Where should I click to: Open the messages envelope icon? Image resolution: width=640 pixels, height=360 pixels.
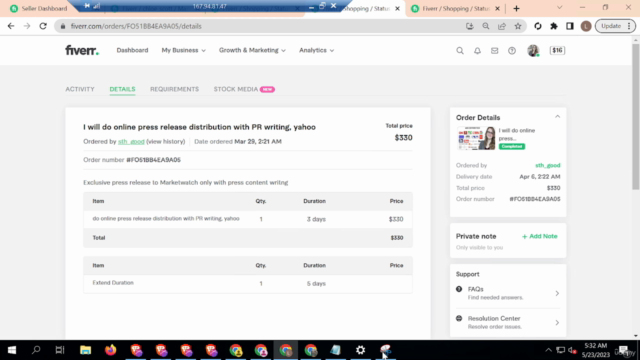pyautogui.click(x=494, y=51)
